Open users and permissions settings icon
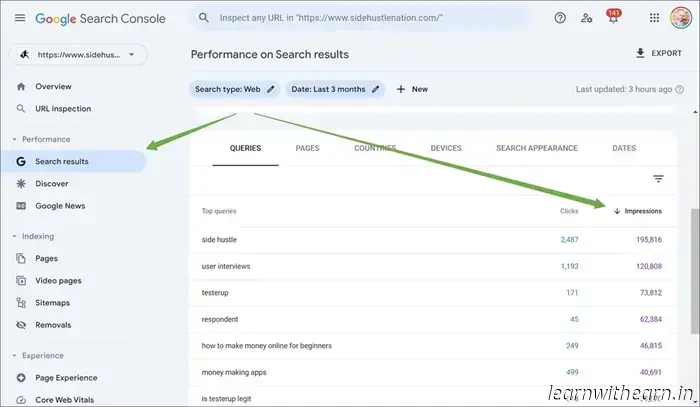700x407 pixels. [586, 18]
